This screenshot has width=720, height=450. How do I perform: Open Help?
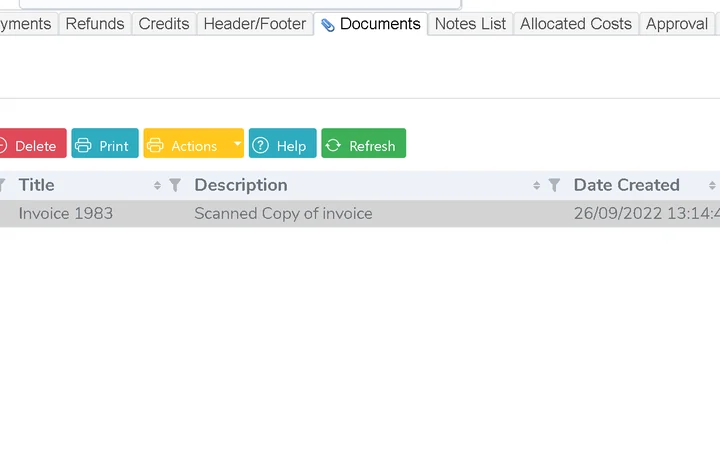point(282,143)
